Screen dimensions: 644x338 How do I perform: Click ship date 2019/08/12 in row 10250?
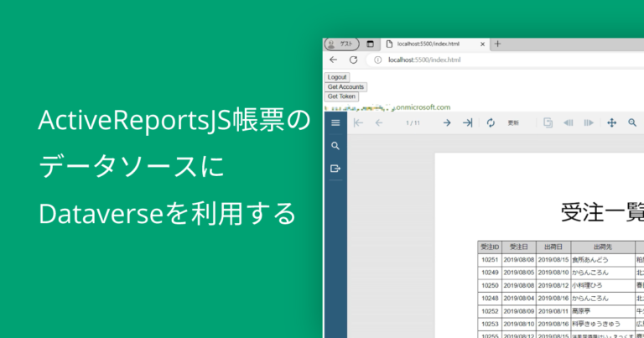(x=553, y=285)
